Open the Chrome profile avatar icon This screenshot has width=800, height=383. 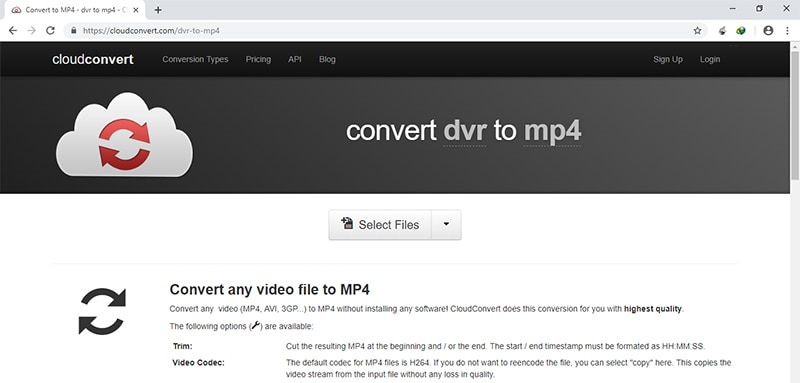tap(768, 31)
